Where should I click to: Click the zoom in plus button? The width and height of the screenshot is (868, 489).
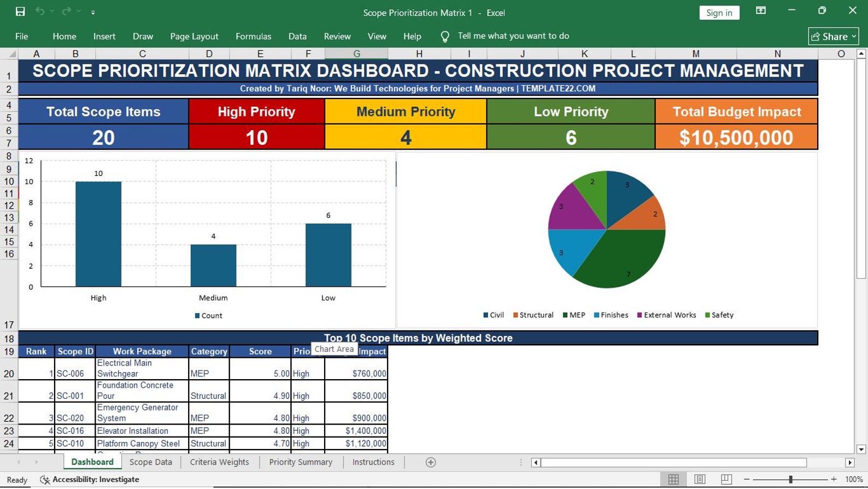point(834,479)
